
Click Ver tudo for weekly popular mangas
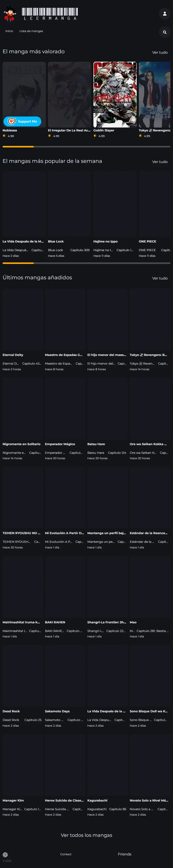tap(160, 162)
